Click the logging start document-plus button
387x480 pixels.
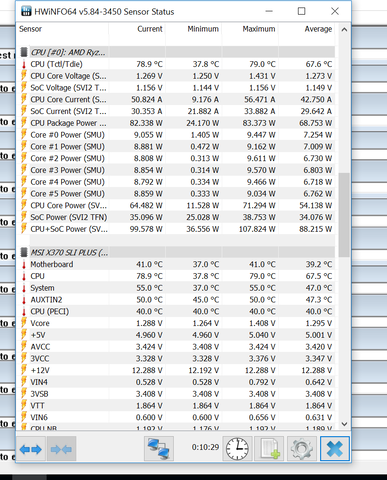[269, 449]
